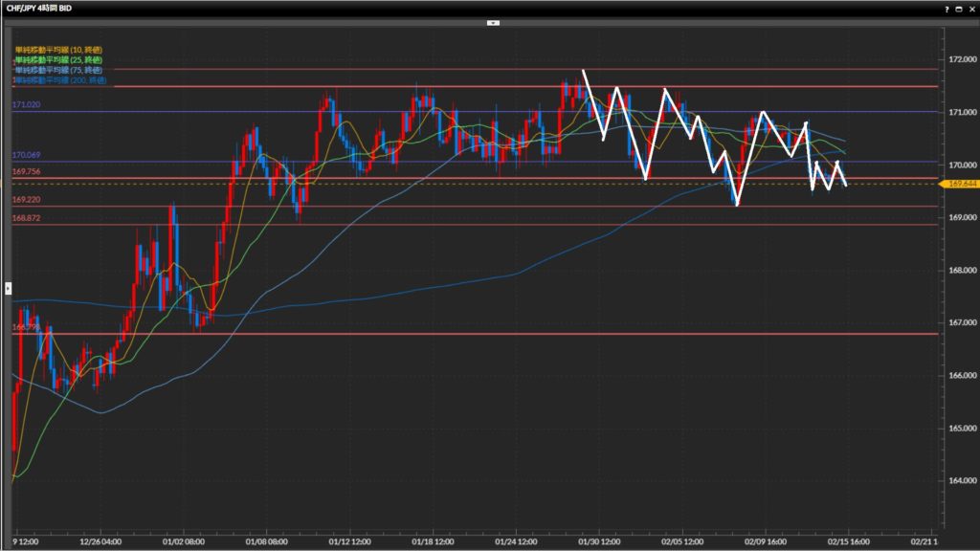Click the 75-period moving average legend
Viewport: 980px width, 551px height.
(x=58, y=70)
